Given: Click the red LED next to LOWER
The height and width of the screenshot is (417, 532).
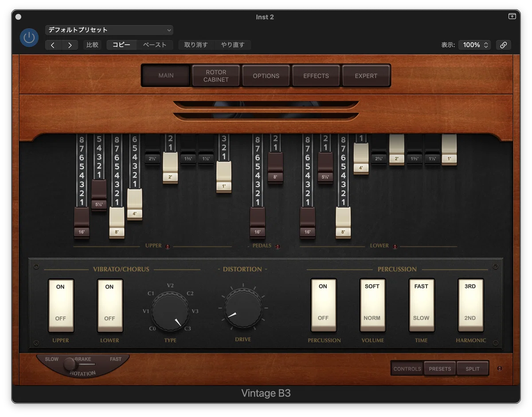Looking at the screenshot, I should (x=395, y=247).
